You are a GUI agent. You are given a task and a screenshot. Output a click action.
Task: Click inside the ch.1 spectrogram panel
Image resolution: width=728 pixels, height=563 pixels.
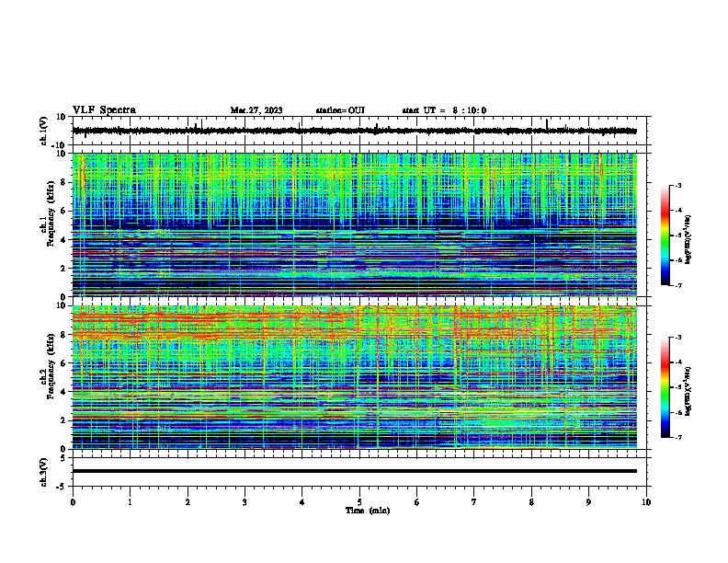tap(355, 224)
